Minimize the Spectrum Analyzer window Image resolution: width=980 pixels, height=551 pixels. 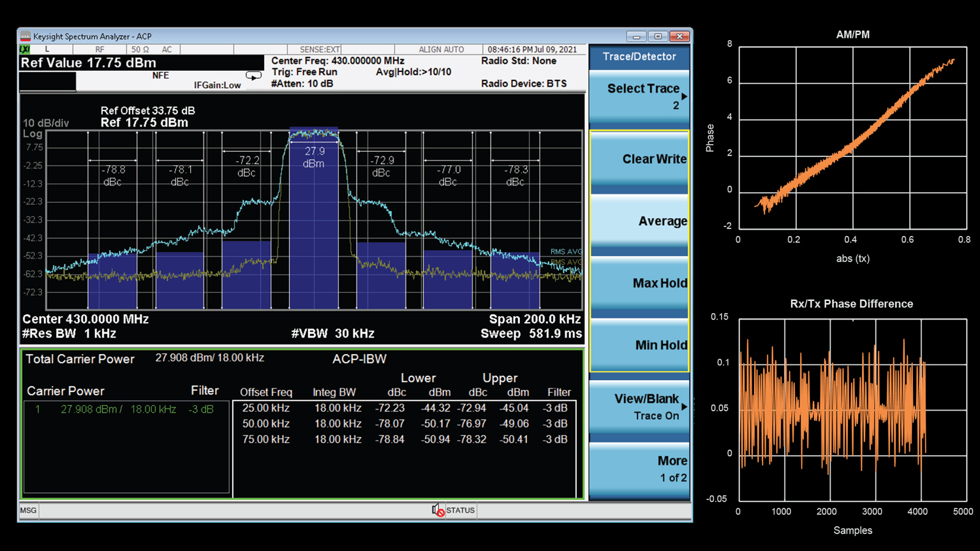635,36
